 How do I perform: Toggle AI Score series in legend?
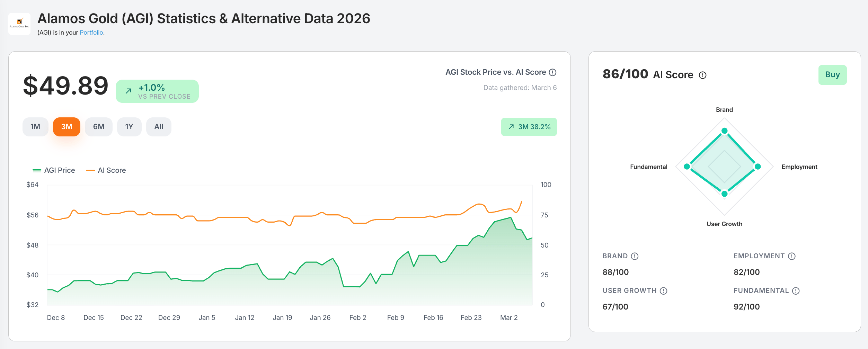click(106, 170)
